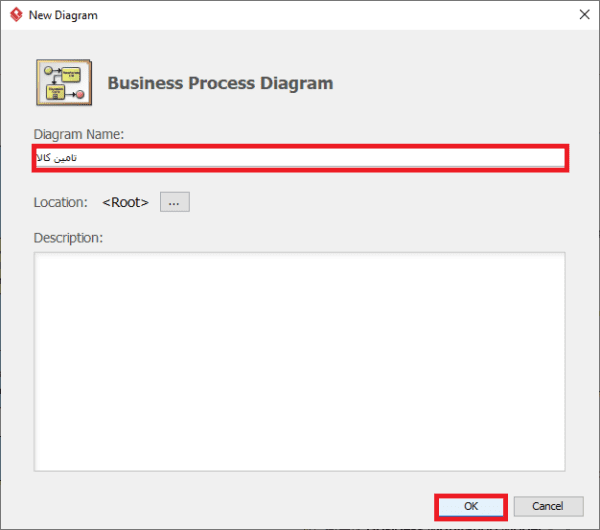The height and width of the screenshot is (530, 600).
Task: Click the Location label
Action: (60, 202)
